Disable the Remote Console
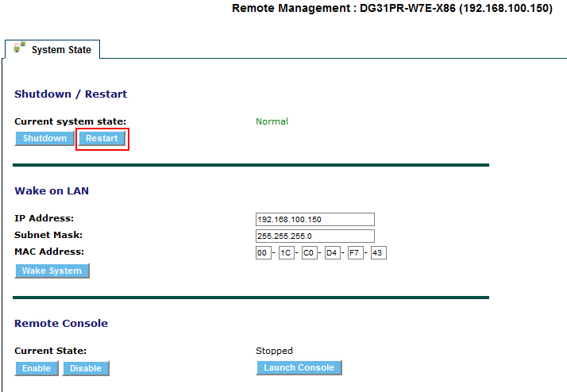Screen dimensions: 567x392 click(x=86, y=368)
